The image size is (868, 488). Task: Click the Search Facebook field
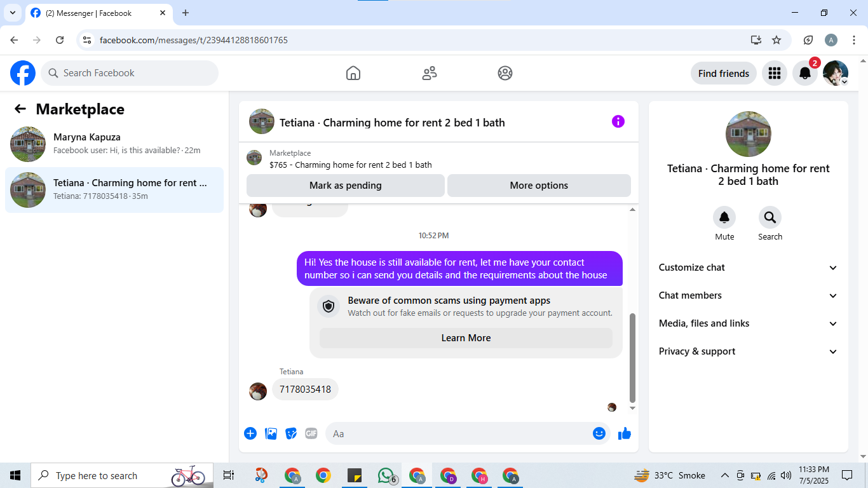click(x=130, y=73)
